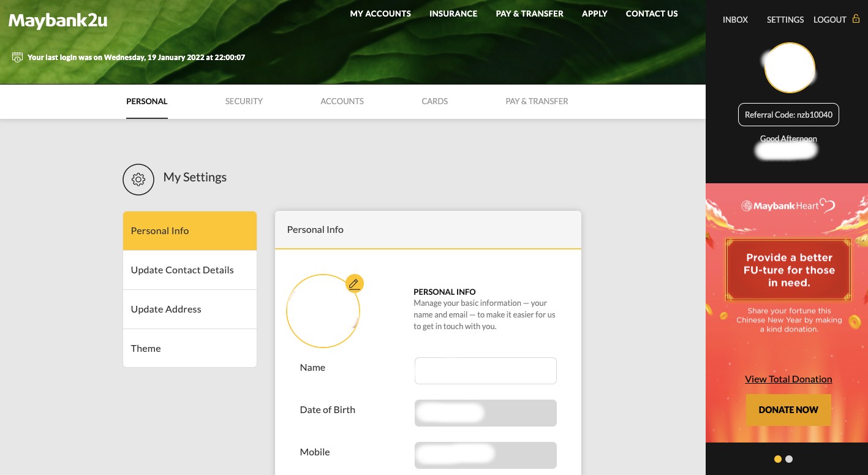Viewport: 868px width, 475px height.
Task: Click the 'Date of Birth' label
Action: tap(328, 410)
